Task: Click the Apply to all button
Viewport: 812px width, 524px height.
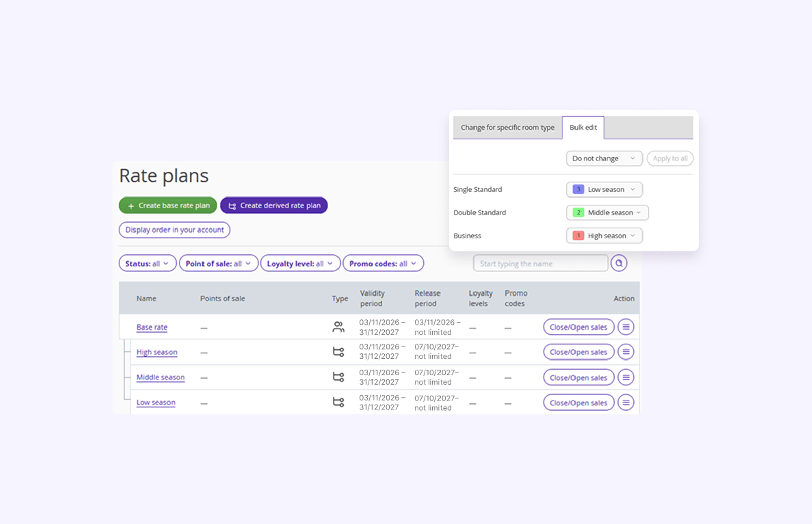Action: click(670, 158)
